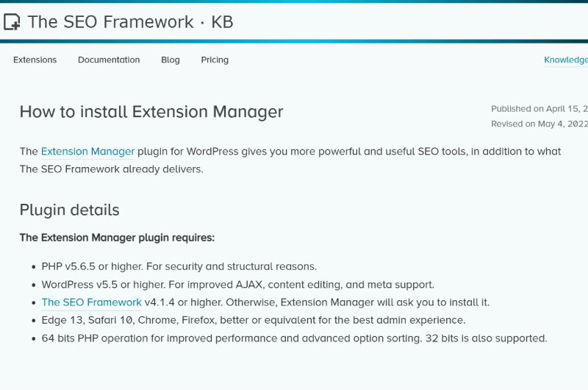
Task: Select Pricing in the navigation bar
Action: pyautogui.click(x=215, y=60)
